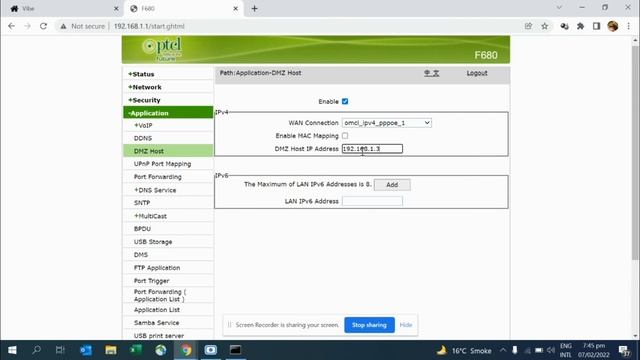This screenshot has height=360, width=640.
Task: Select DMZ Host in the sidebar
Action: pyautogui.click(x=168, y=151)
